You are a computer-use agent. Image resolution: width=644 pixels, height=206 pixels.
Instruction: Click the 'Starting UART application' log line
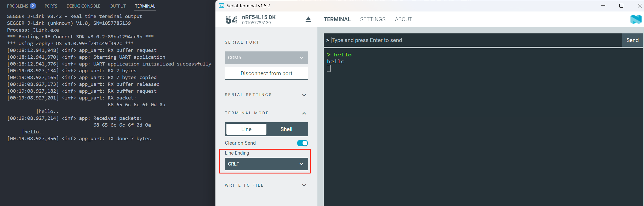pos(86,57)
